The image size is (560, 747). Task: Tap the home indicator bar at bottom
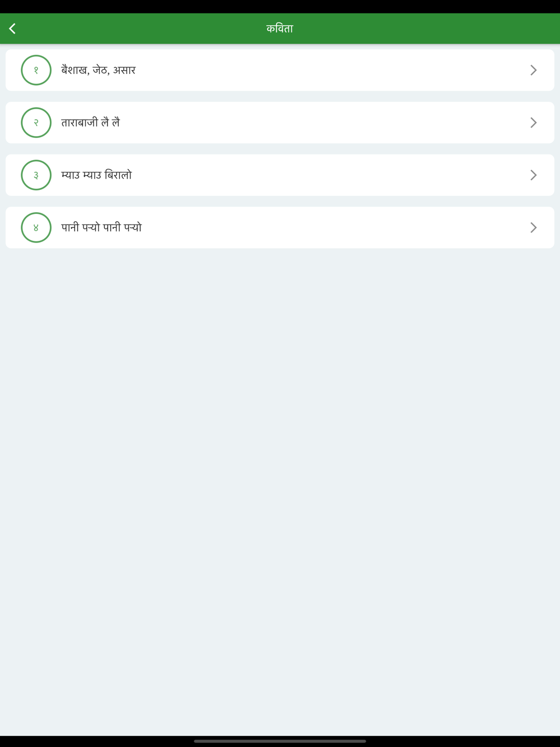click(x=279, y=741)
